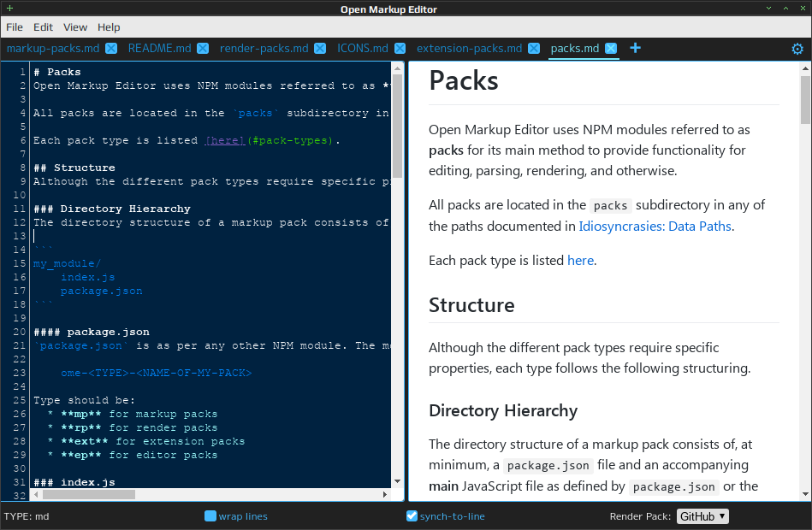The width and height of the screenshot is (812, 530).
Task: Click the preview scroll-up arrow
Action: [x=805, y=68]
